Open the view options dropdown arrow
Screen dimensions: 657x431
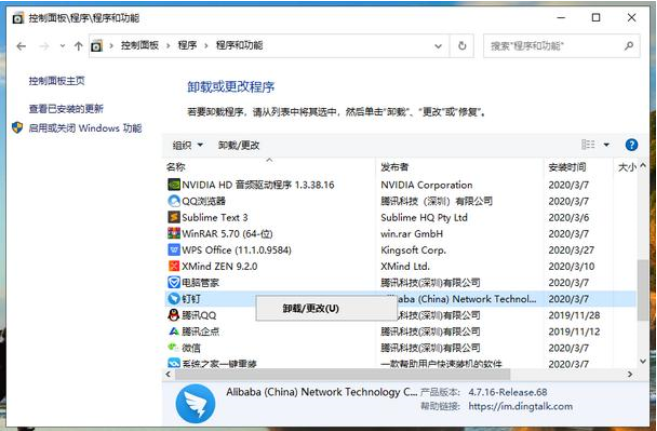pyautogui.click(x=606, y=145)
